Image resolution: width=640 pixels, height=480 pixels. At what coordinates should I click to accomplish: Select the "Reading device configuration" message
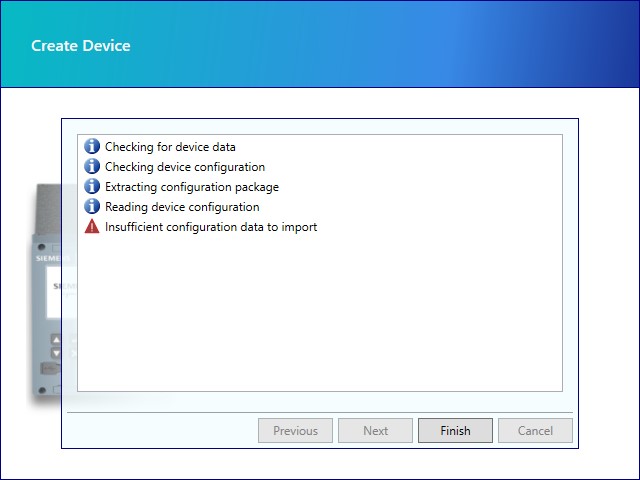(182, 207)
